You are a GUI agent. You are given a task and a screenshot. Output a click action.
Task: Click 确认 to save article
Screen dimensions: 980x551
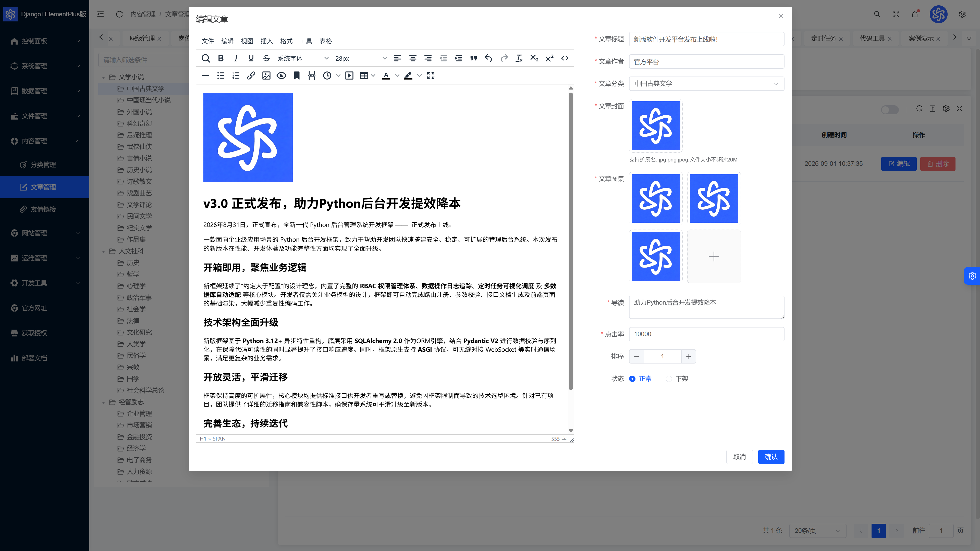tap(771, 457)
